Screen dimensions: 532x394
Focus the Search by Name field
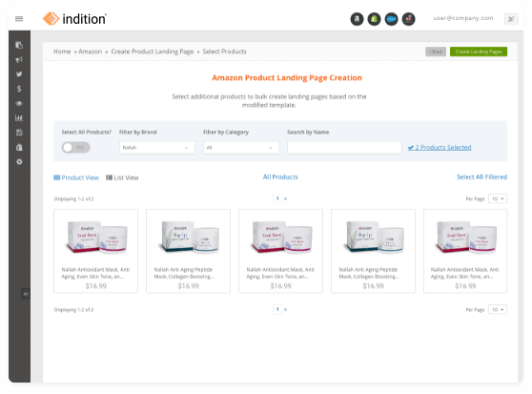[344, 148]
